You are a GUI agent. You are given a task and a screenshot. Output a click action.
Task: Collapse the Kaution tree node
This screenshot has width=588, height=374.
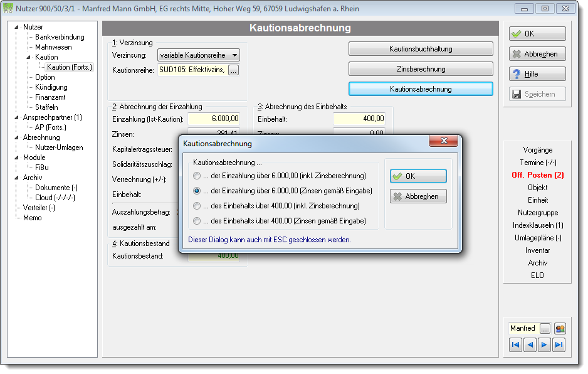click(x=28, y=58)
